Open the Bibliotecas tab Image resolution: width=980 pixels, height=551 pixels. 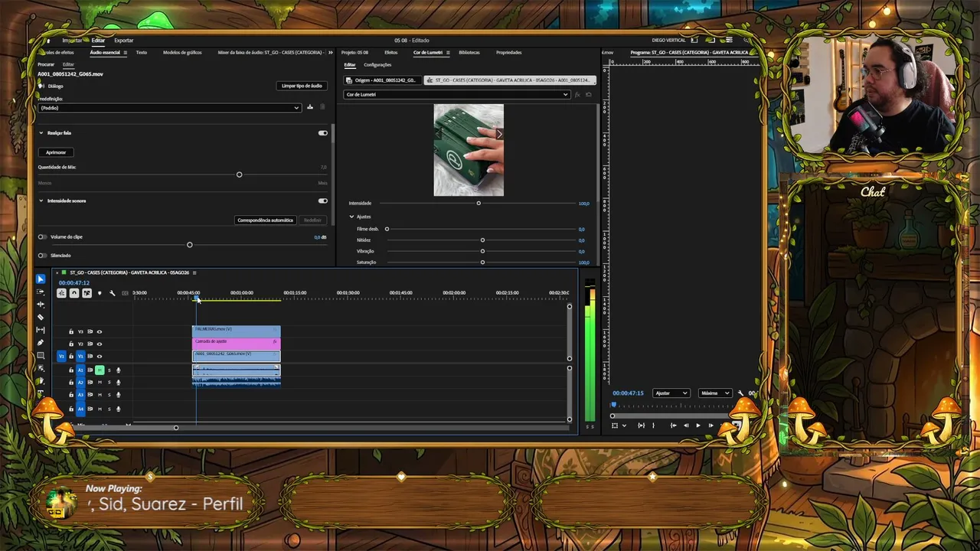tap(469, 53)
